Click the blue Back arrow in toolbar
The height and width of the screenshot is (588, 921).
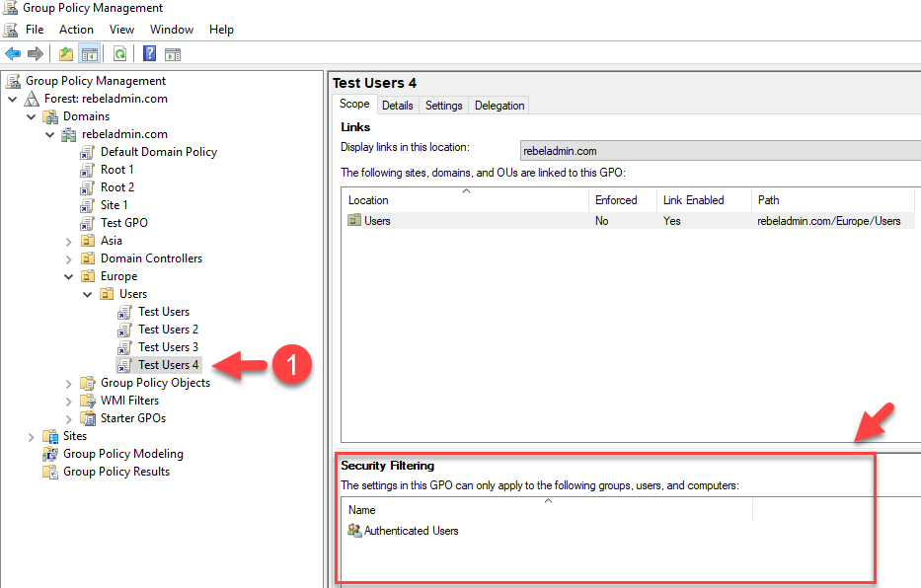point(13,53)
